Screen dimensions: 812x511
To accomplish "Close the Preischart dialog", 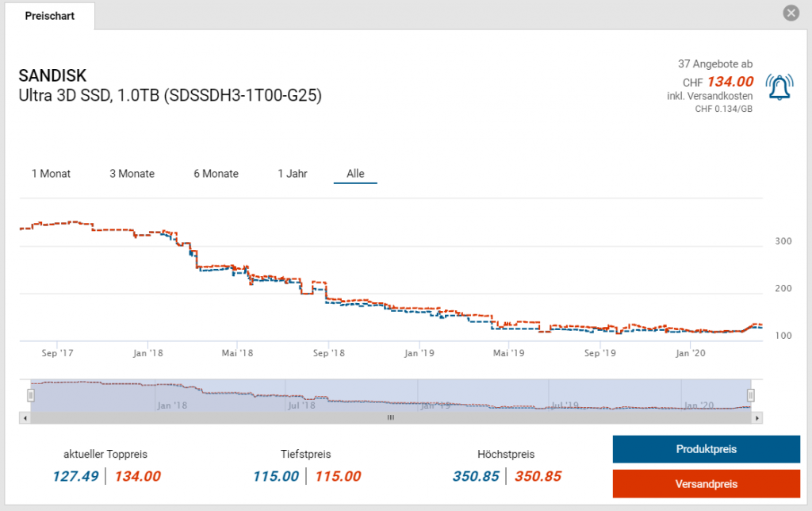I will tap(790, 13).
